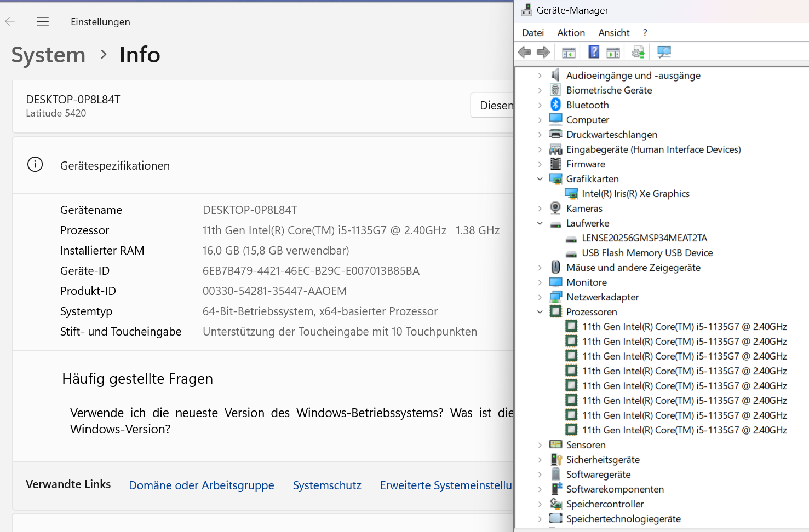Toggle the action pane toolbar icon
The image size is (809, 532).
[613, 52]
